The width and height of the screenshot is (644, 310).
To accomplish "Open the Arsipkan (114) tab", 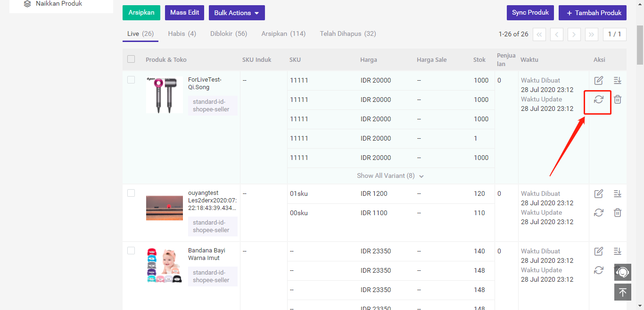I will pyautogui.click(x=283, y=34).
